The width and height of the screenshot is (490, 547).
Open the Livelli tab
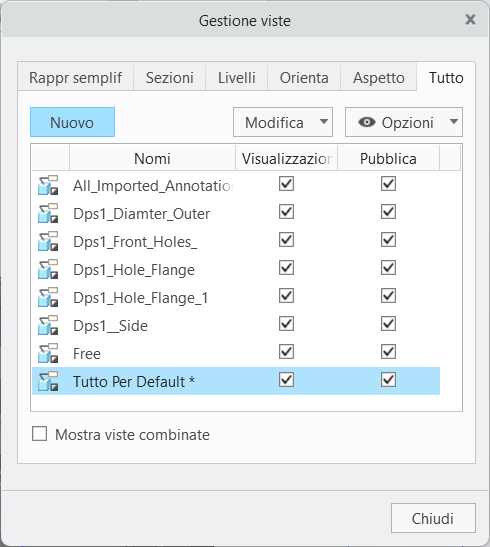(x=236, y=77)
